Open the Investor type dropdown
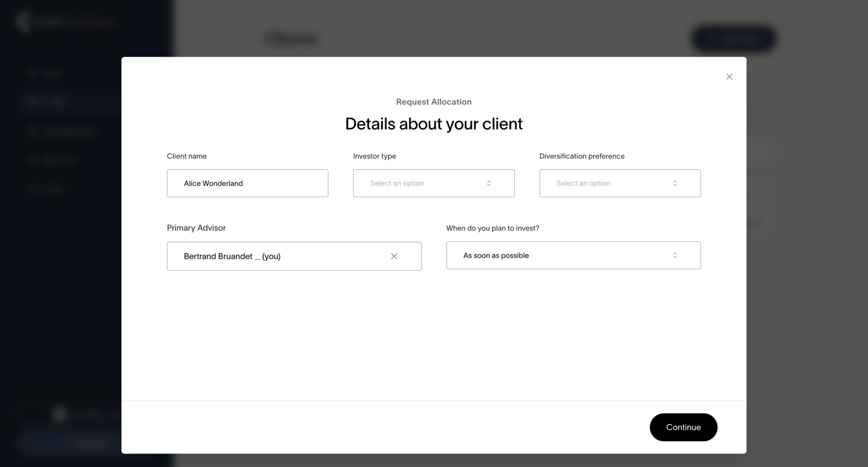The width and height of the screenshot is (868, 467). click(x=433, y=183)
